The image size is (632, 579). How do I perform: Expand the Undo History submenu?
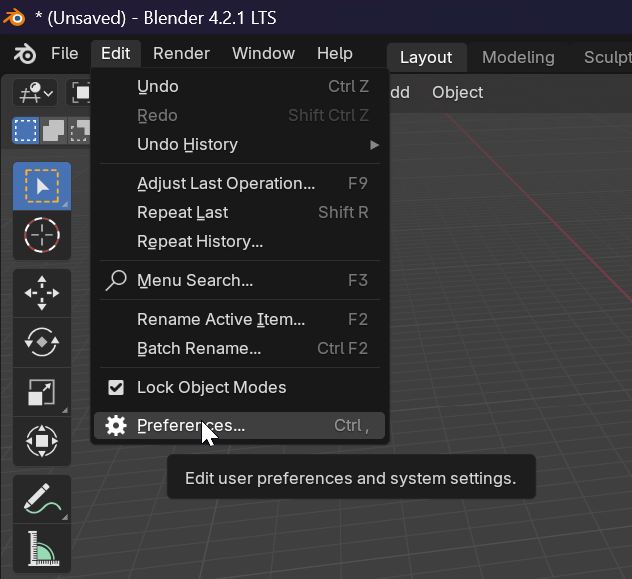tap(239, 145)
